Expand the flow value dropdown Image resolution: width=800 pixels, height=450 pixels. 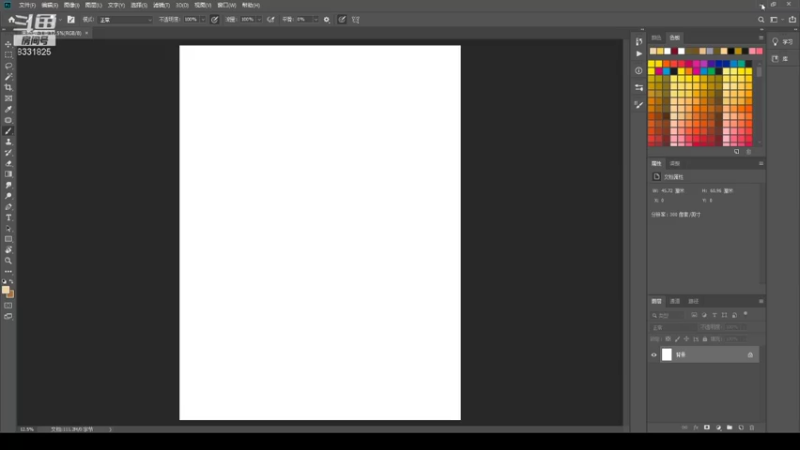point(260,19)
